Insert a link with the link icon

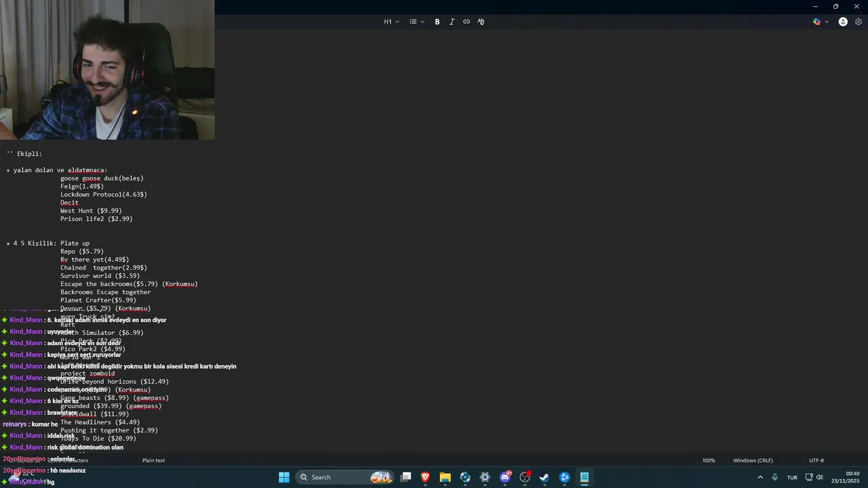click(467, 22)
